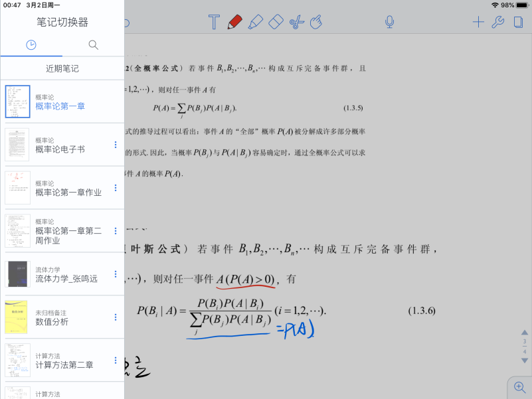532x399 pixels.
Task: Switch to the Search tab in sidebar
Action: 93,44
